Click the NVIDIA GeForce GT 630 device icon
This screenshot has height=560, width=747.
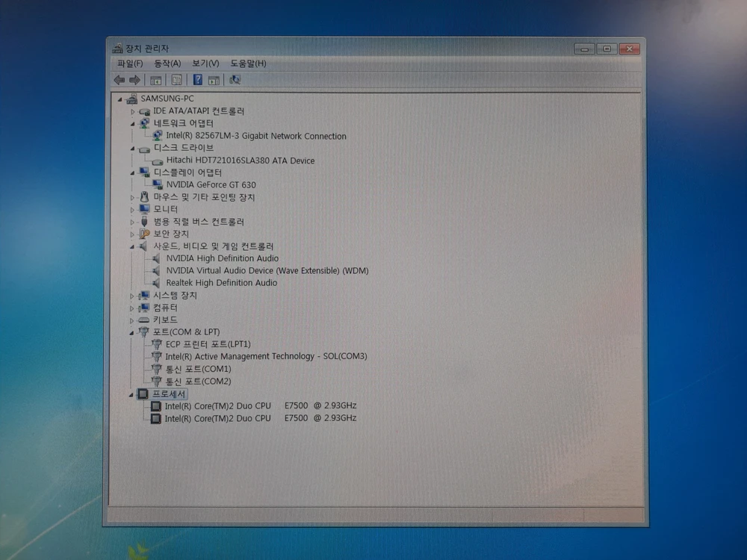pos(157,184)
